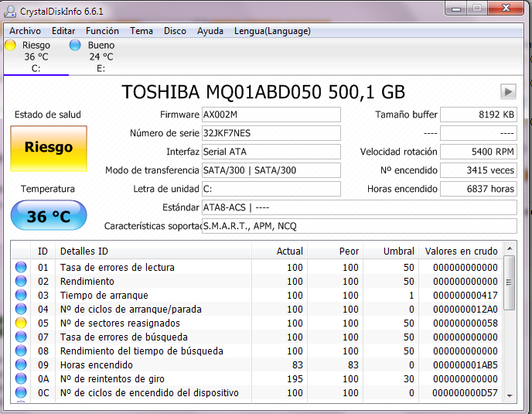Viewport: 532px width, 414px height.
Task: Click the ID column header
Action: (x=43, y=251)
